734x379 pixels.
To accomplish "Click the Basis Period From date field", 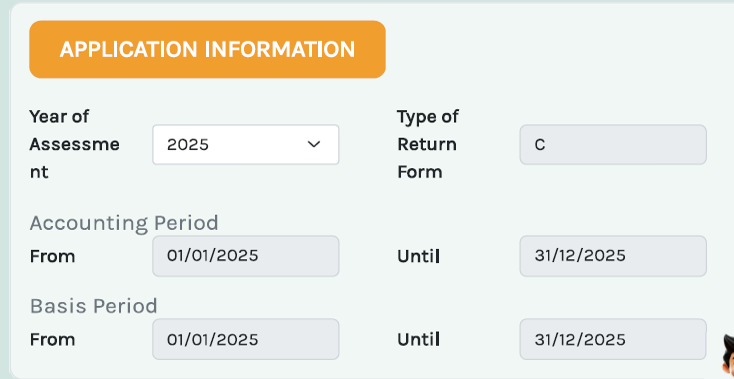I will 246,339.
